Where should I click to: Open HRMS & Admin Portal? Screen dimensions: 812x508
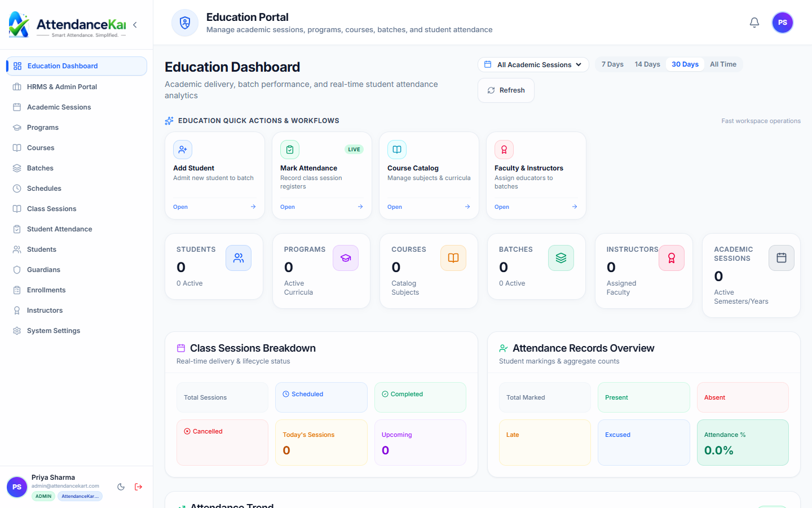pos(77,87)
